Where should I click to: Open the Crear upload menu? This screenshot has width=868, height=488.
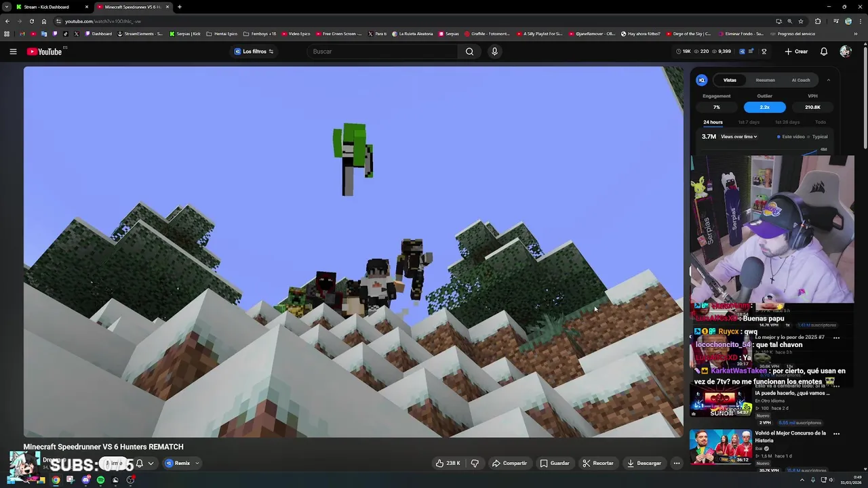(x=796, y=52)
